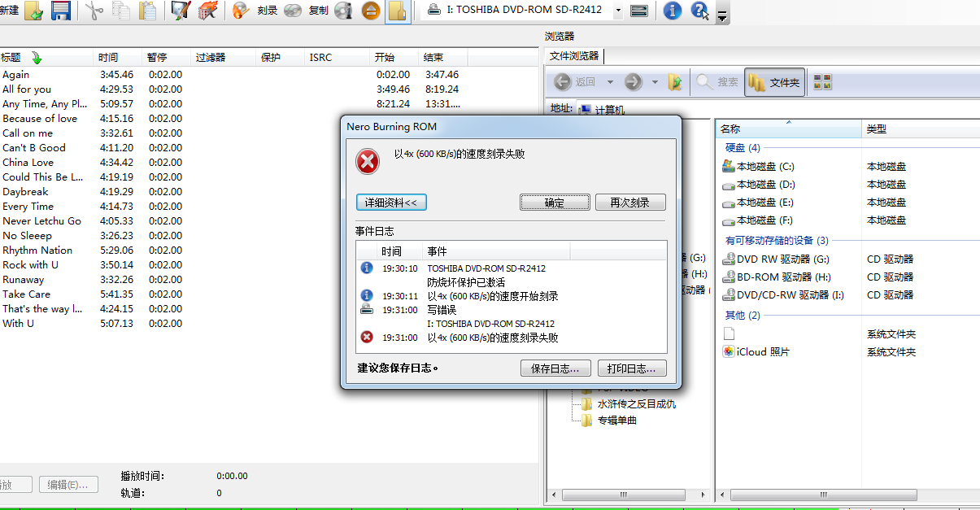
Task: Open a compilation with the folder icon
Action: 34,11
